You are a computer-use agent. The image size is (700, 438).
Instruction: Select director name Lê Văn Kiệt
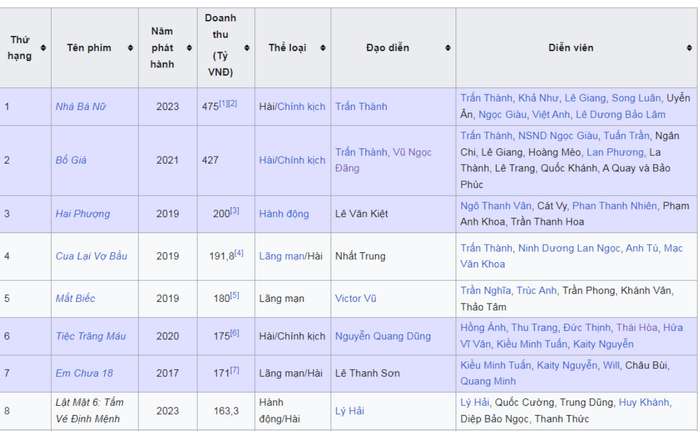pos(361,214)
